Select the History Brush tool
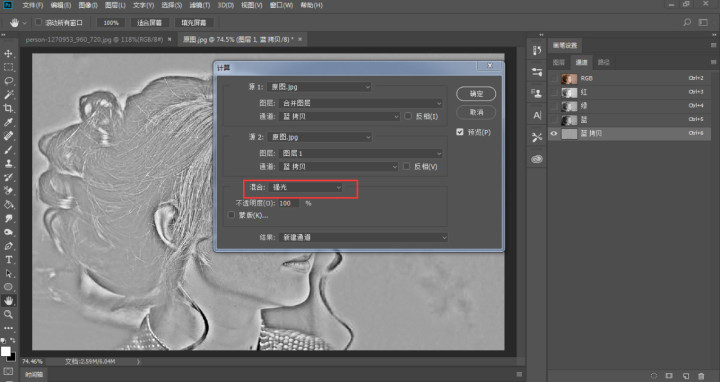This screenshot has height=382, width=720. (8, 177)
